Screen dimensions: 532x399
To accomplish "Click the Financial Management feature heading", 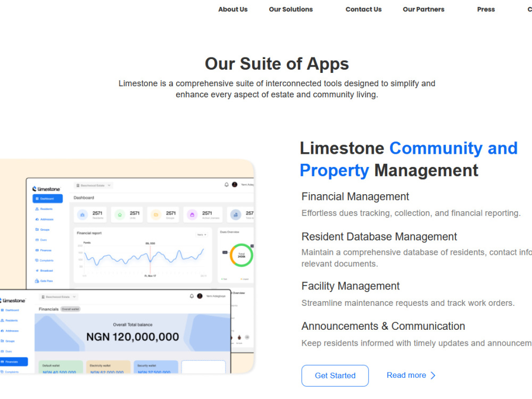I will click(x=355, y=196).
